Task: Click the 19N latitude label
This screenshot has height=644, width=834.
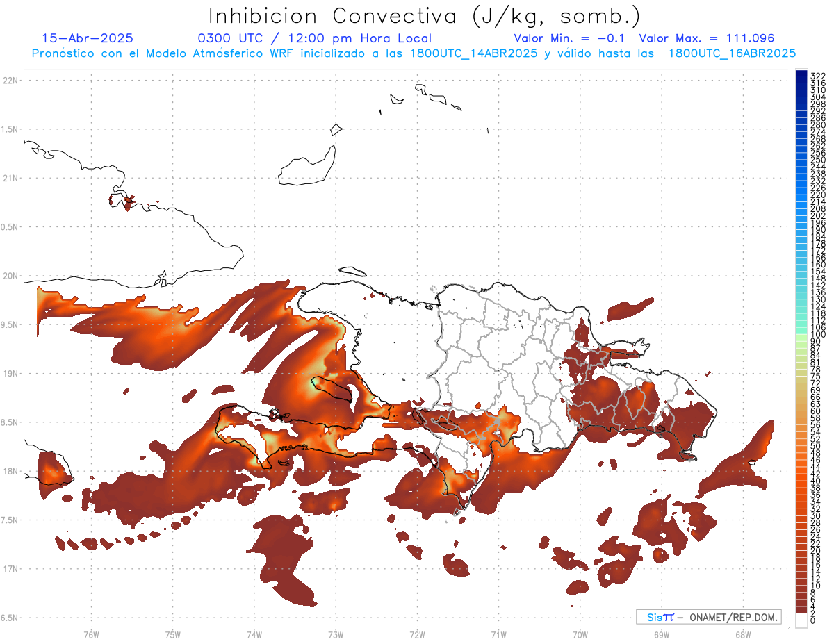Action: (10, 373)
